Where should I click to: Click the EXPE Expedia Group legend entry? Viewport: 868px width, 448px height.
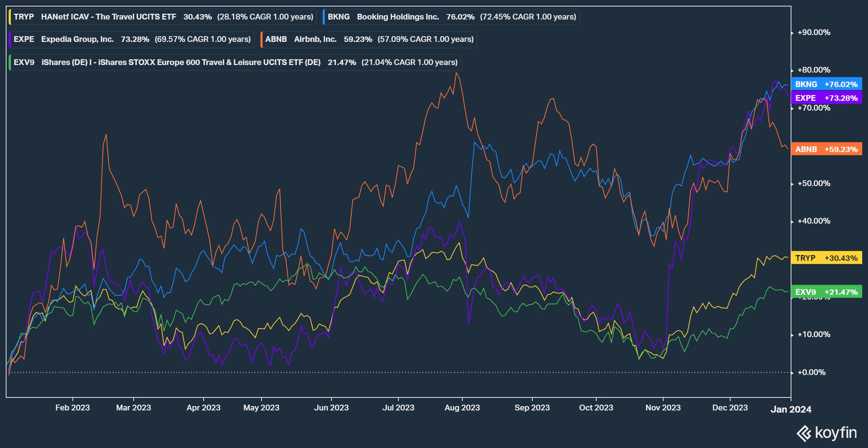click(132, 39)
